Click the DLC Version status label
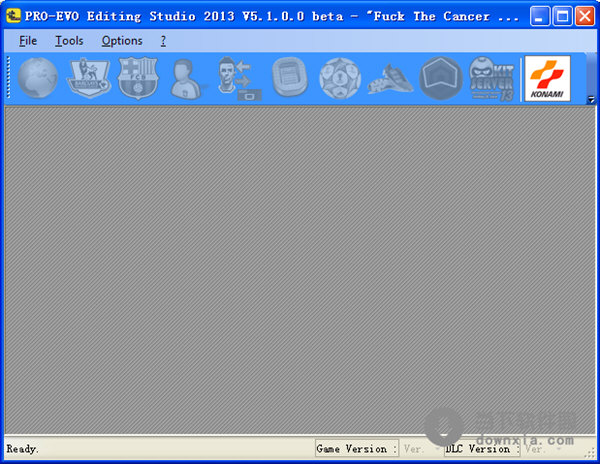 point(481,449)
